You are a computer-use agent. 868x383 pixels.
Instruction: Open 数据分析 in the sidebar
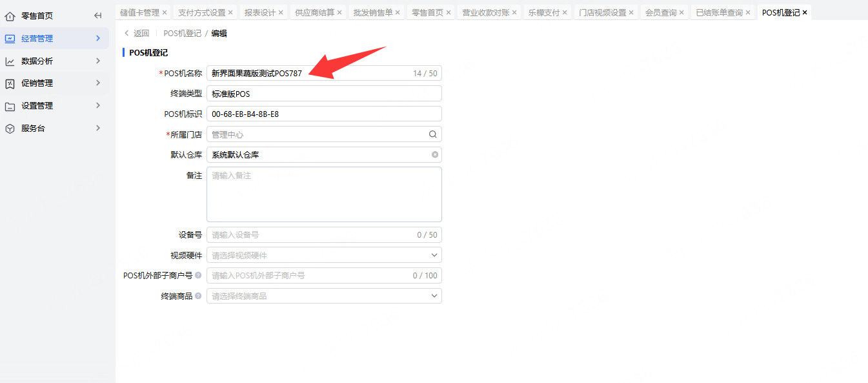tap(37, 61)
